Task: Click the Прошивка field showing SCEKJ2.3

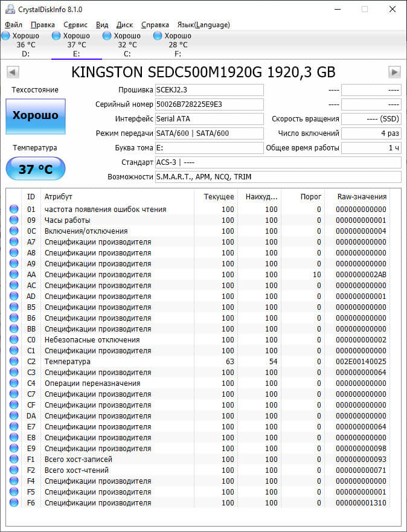Action: tap(210, 90)
